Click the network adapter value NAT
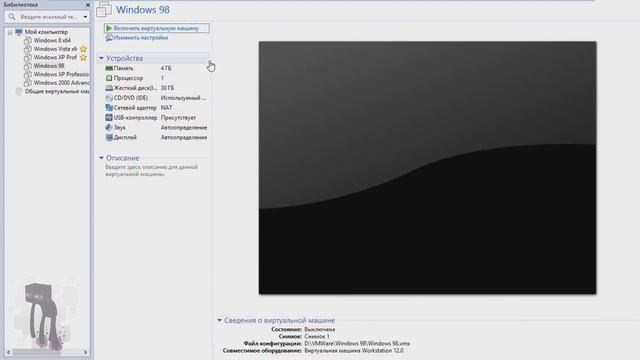This screenshot has width=640, height=360. (x=167, y=108)
